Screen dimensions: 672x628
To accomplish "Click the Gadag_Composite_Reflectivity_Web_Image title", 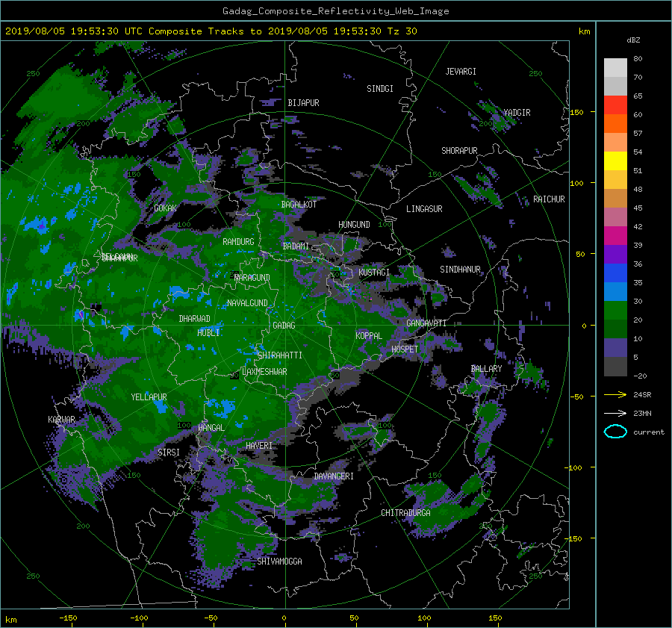I will click(x=335, y=11).
